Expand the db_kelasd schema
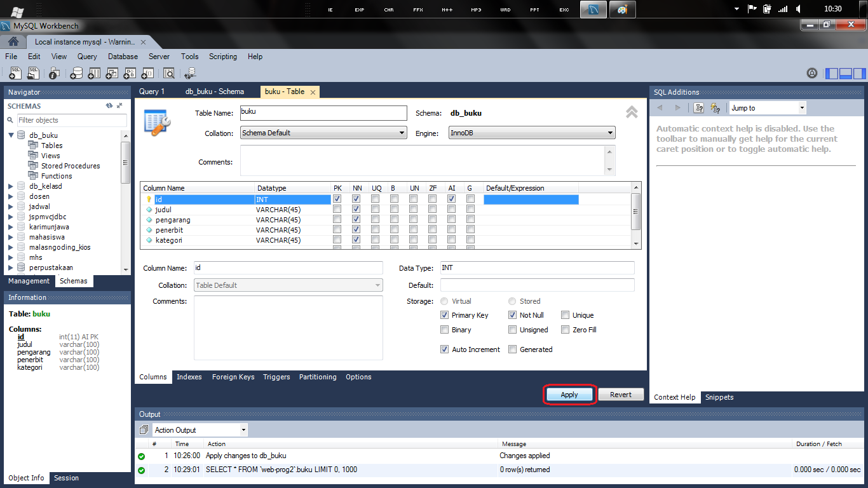This screenshot has width=868, height=488. [11, 186]
